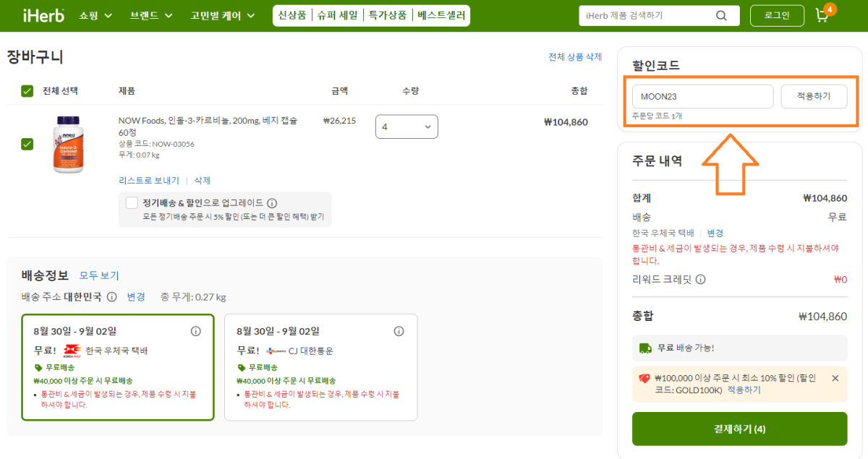Uncheck the 전체 선택 checkbox

click(x=27, y=91)
